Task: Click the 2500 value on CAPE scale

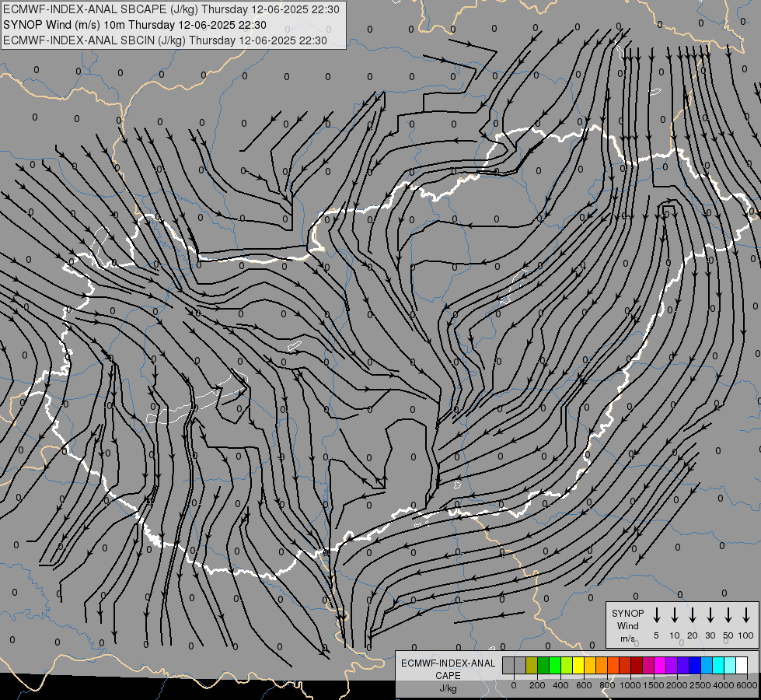Action: pyautogui.click(x=700, y=685)
